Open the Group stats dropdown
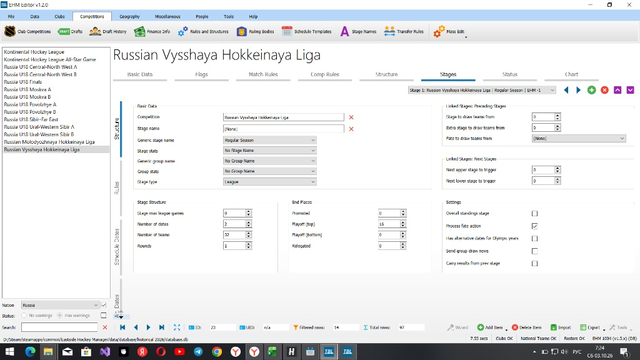640x360 pixels. (x=269, y=171)
